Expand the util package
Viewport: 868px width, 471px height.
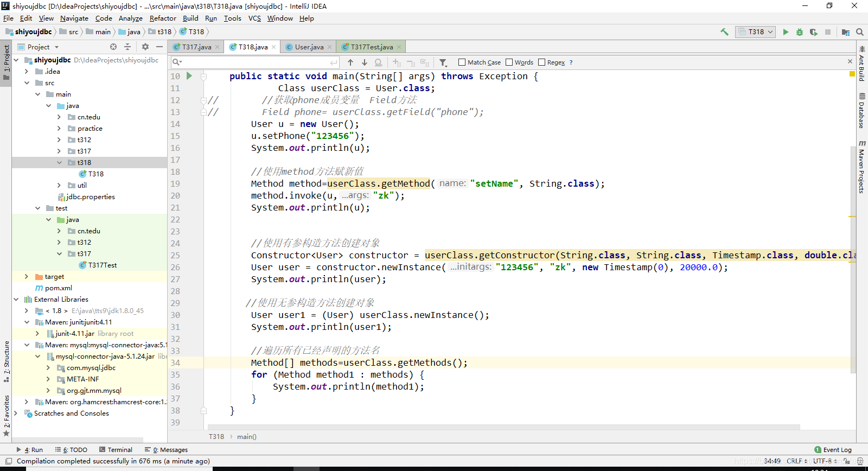coord(59,186)
